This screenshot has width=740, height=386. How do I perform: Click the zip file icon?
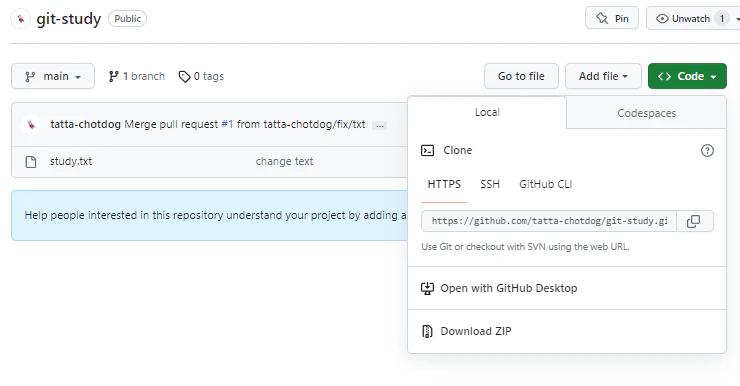[427, 331]
